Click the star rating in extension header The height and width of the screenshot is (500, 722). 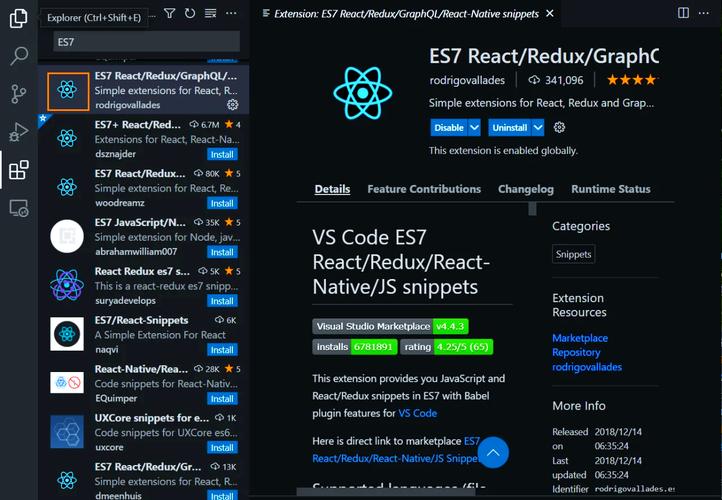tap(632, 80)
